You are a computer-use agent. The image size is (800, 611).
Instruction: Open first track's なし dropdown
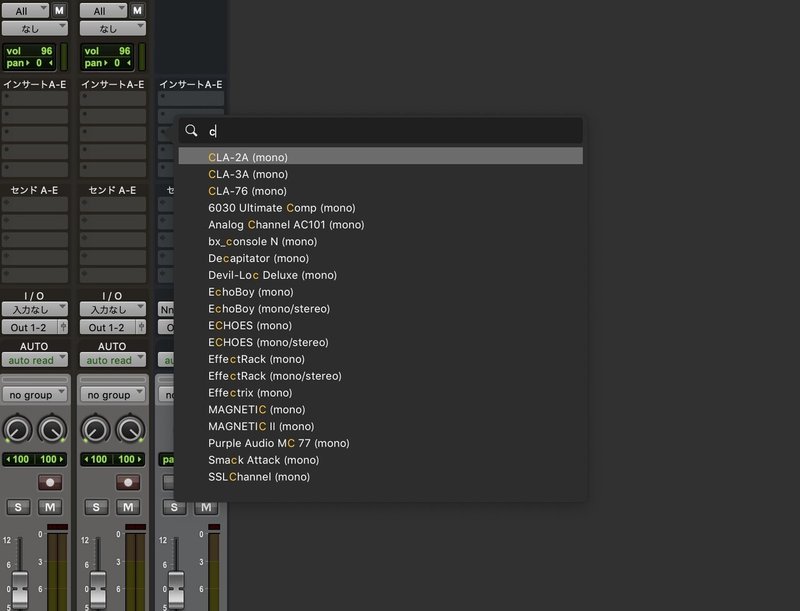click(x=35, y=29)
